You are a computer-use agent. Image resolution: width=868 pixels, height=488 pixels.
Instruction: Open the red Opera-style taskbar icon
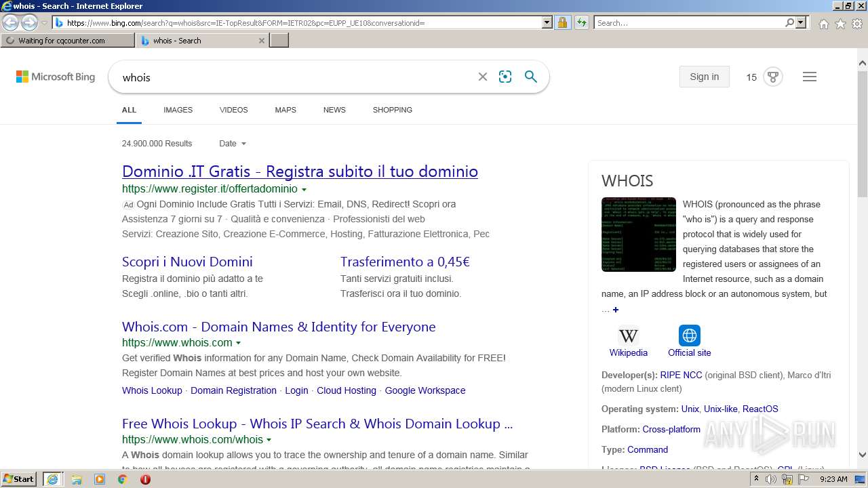coord(145,479)
